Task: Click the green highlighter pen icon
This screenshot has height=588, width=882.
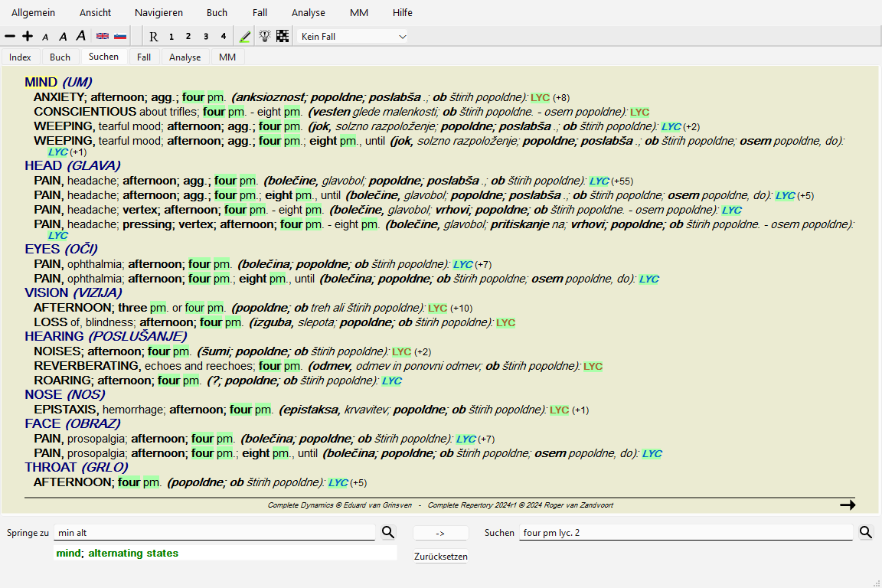Action: coord(245,36)
